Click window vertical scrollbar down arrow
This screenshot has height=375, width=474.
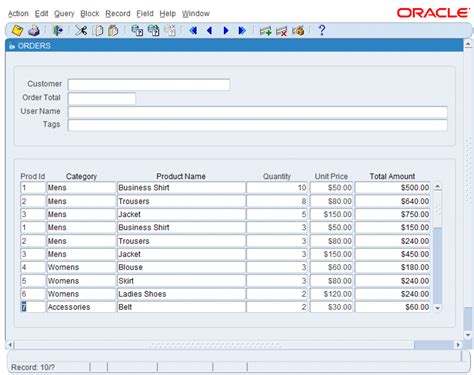[x=468, y=335]
